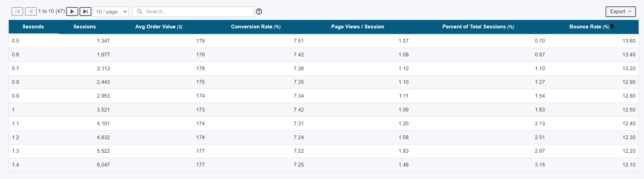
Task: Sort by Bounce Rate column header
Action: point(589,27)
